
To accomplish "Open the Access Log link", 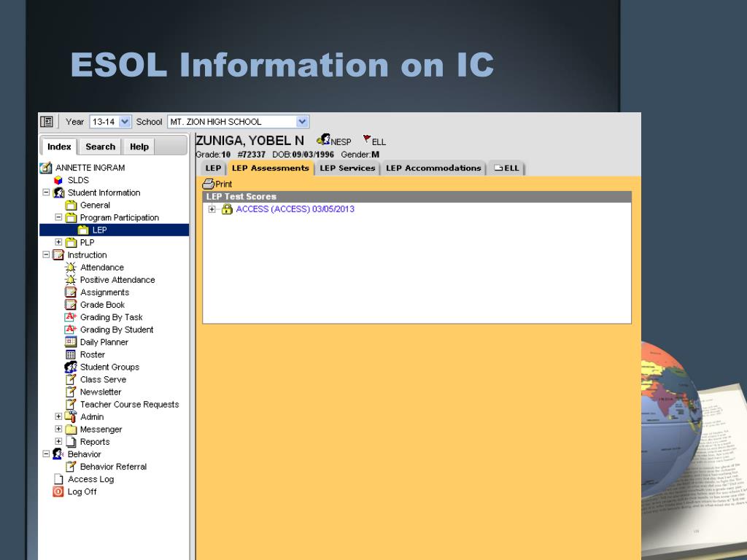I will click(90, 479).
